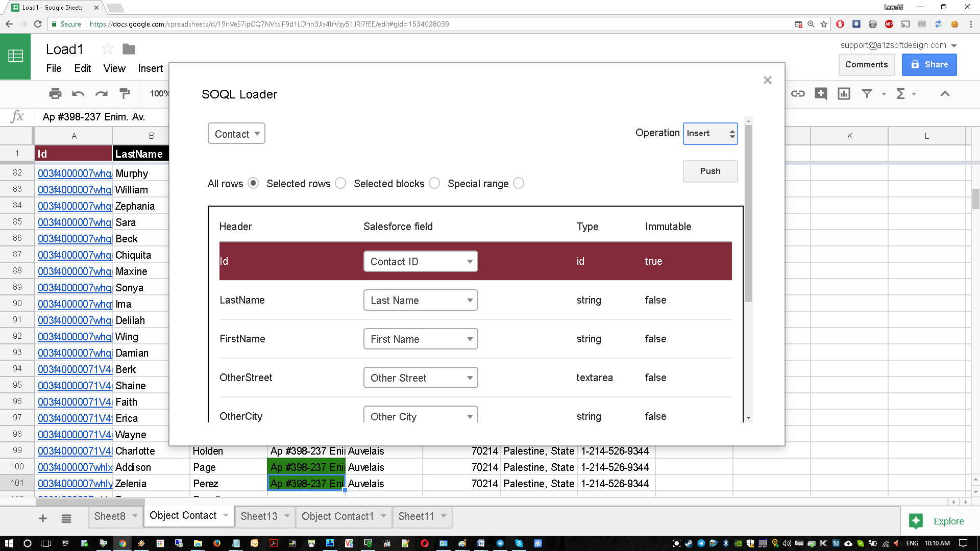Select the Insert link icon
980x551 pixels.
tap(798, 94)
